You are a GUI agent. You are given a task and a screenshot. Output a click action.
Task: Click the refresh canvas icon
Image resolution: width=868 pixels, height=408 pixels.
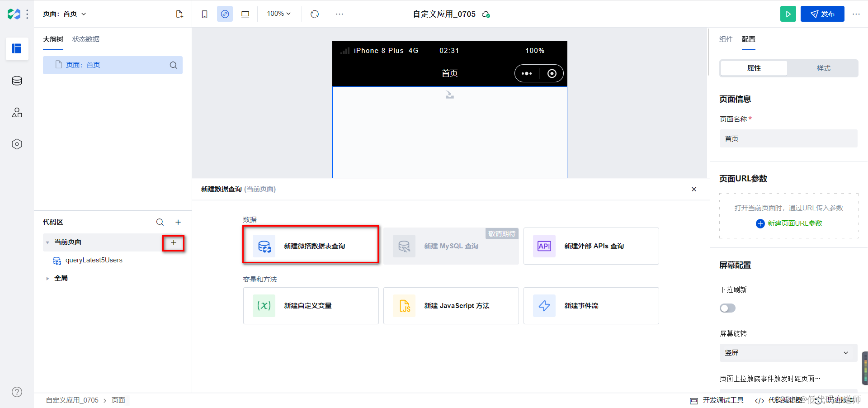pyautogui.click(x=315, y=14)
